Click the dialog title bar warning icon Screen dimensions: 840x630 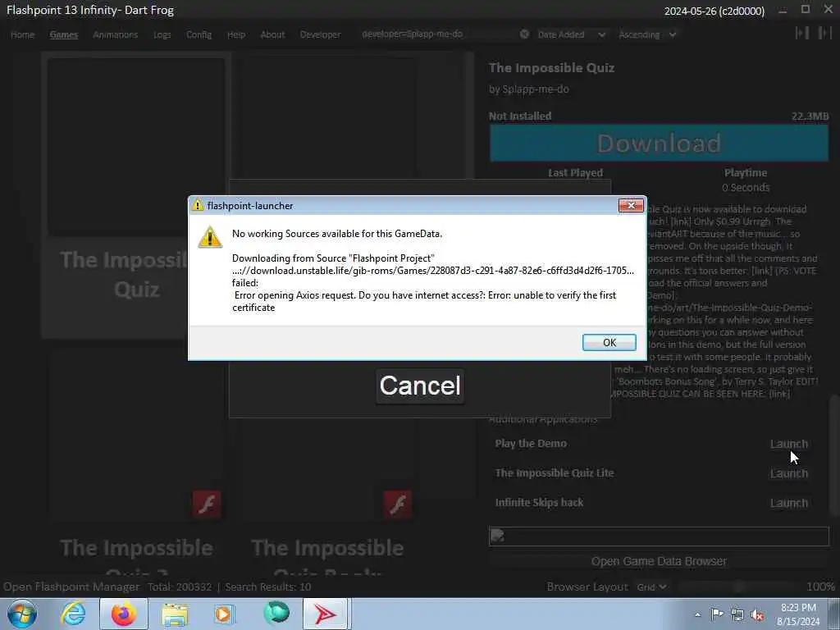(x=198, y=205)
